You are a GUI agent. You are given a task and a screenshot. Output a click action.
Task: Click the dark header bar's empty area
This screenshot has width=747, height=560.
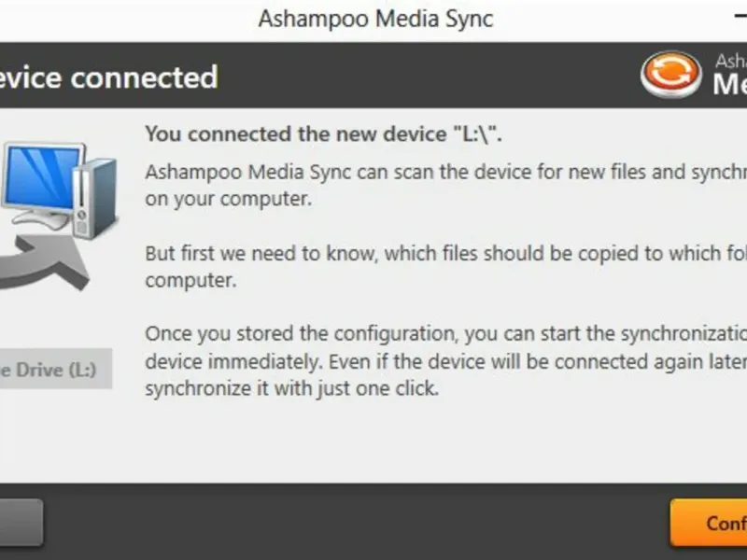(420, 77)
